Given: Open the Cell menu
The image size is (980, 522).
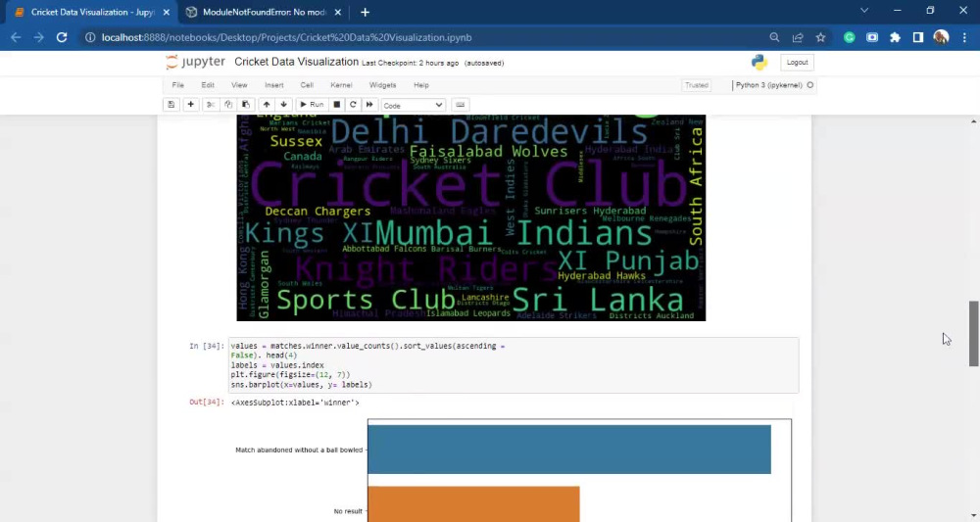Looking at the screenshot, I should [306, 85].
